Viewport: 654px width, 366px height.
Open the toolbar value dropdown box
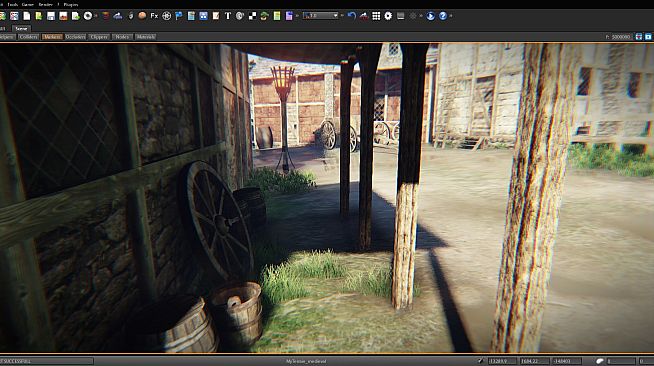click(321, 16)
